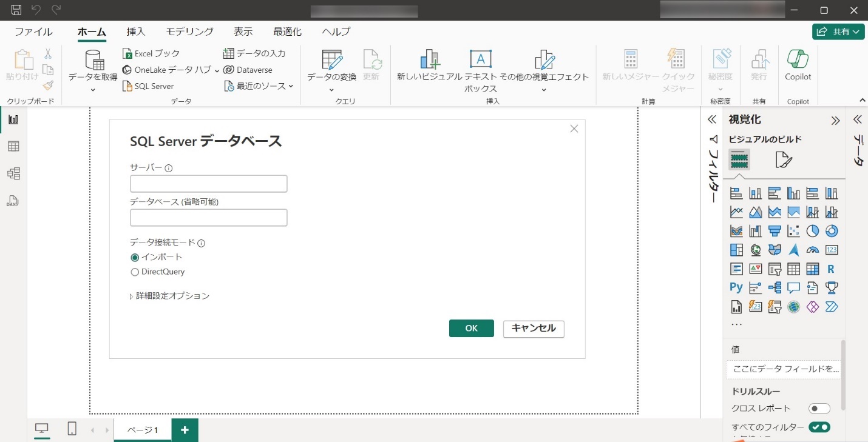This screenshot has height=442, width=868.
Task: Add the card (123) visual
Action: (832, 250)
